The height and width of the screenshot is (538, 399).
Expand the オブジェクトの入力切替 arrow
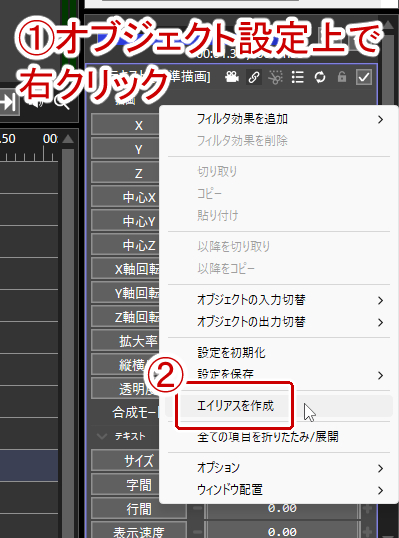(x=380, y=301)
